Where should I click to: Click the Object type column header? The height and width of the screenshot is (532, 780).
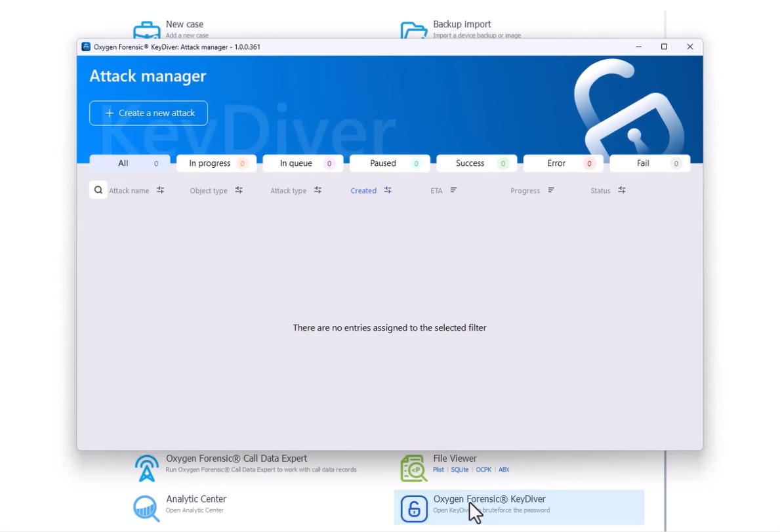pyautogui.click(x=209, y=190)
